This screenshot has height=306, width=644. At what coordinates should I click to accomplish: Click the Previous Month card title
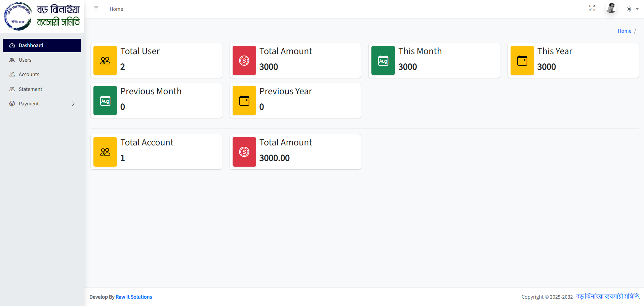pyautogui.click(x=151, y=91)
